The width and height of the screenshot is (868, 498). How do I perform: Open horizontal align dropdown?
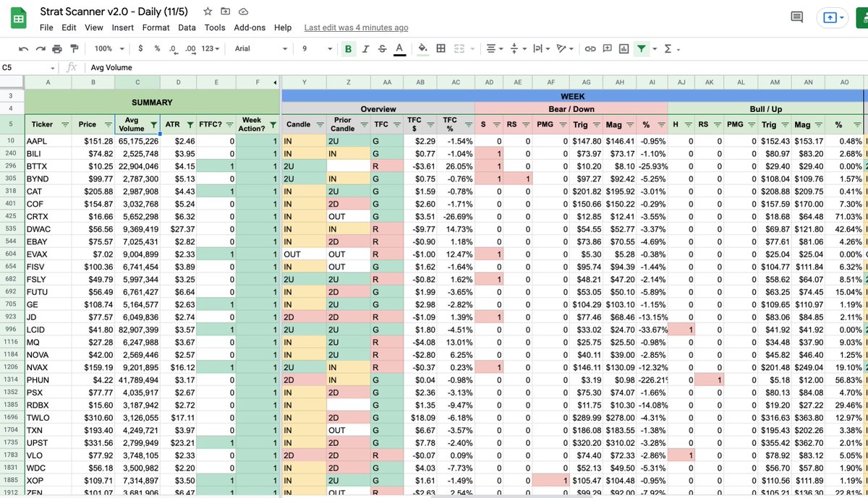tap(494, 48)
